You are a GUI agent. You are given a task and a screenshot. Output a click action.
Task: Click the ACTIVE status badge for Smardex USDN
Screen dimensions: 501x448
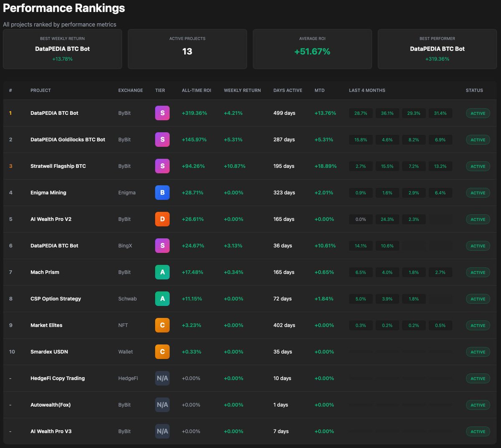tap(478, 352)
